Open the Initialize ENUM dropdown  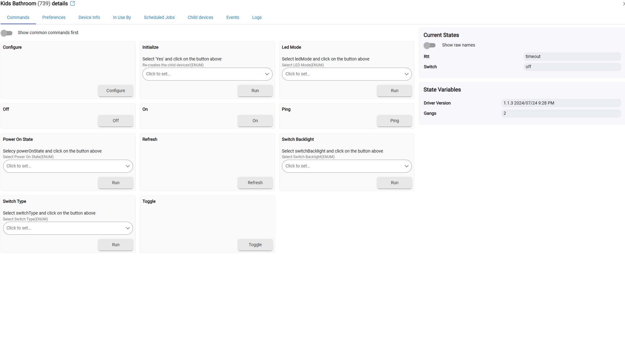207,74
